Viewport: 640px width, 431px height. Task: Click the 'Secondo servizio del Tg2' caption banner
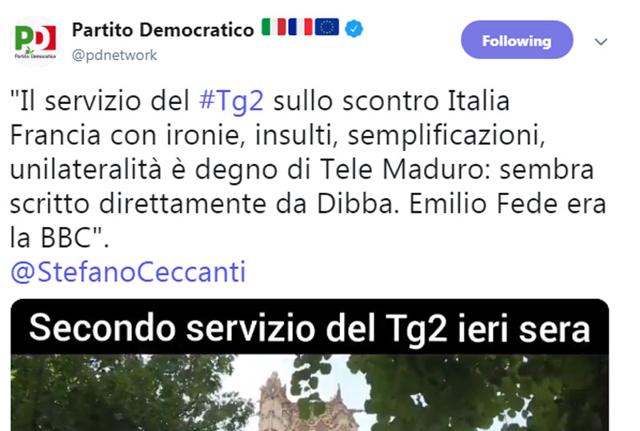tap(310, 329)
